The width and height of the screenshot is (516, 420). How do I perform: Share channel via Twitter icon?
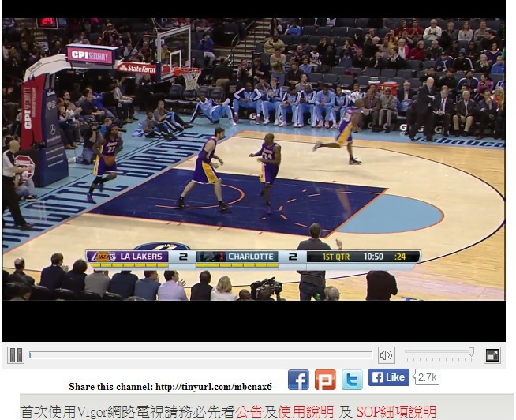pyautogui.click(x=352, y=380)
